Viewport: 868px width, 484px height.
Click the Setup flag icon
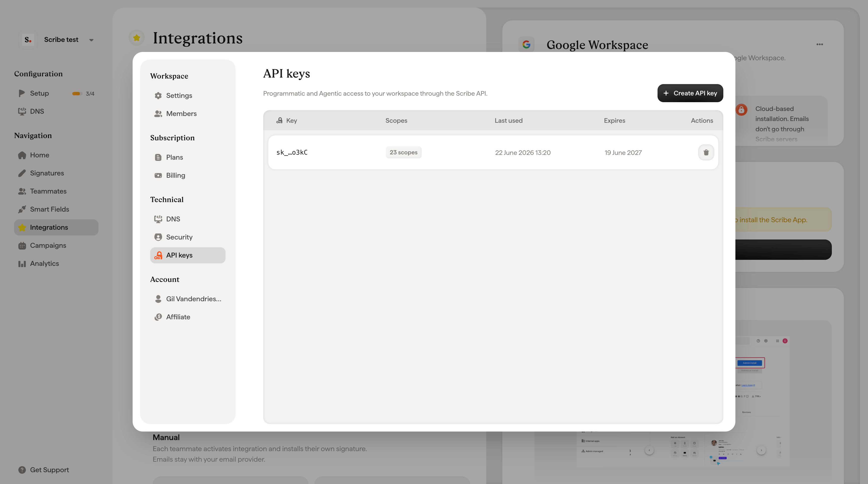coord(22,93)
